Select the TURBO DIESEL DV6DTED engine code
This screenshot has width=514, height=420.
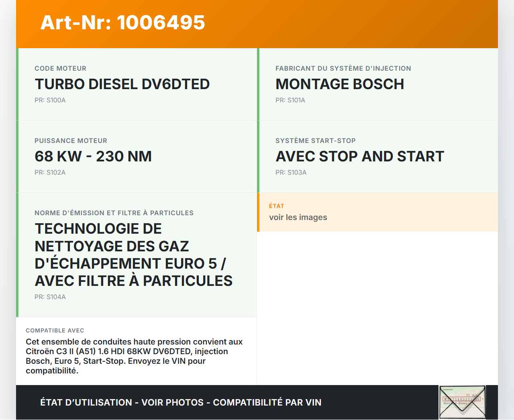click(x=122, y=84)
